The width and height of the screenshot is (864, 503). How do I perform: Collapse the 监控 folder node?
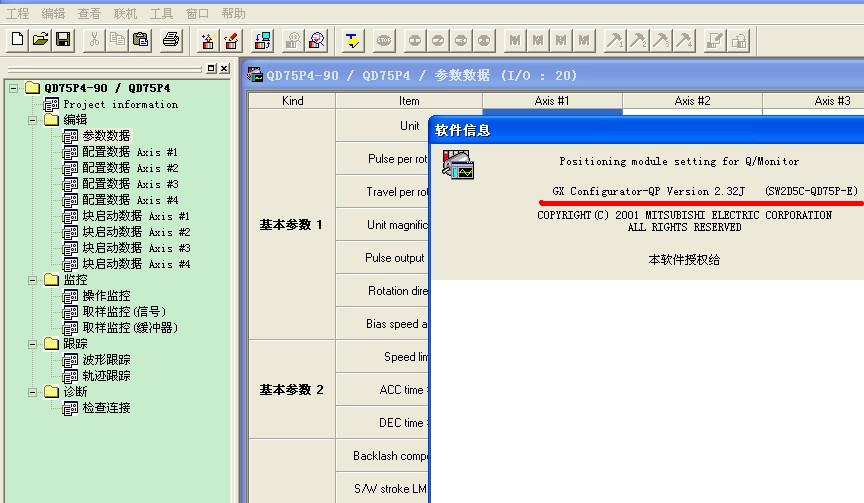click(33, 280)
